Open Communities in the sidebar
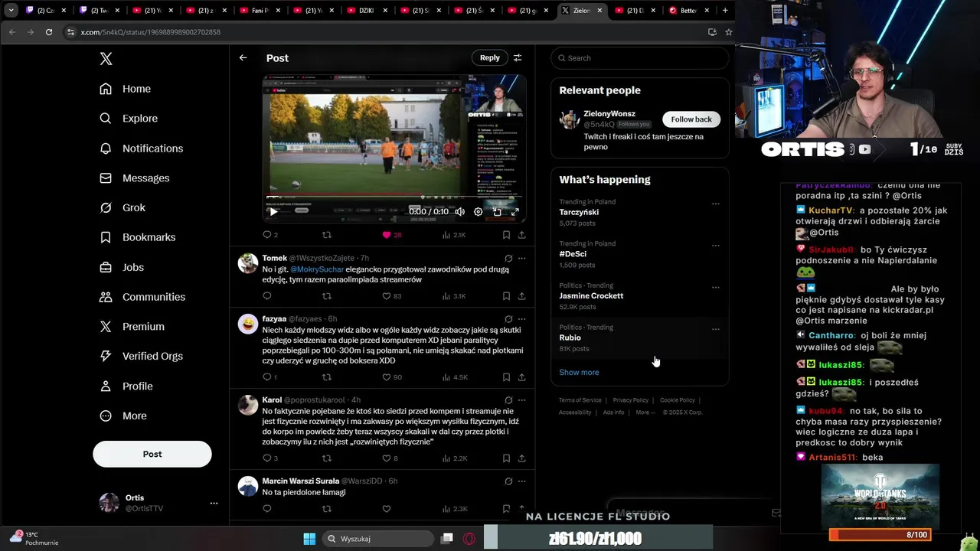The image size is (980, 551). coord(142,297)
